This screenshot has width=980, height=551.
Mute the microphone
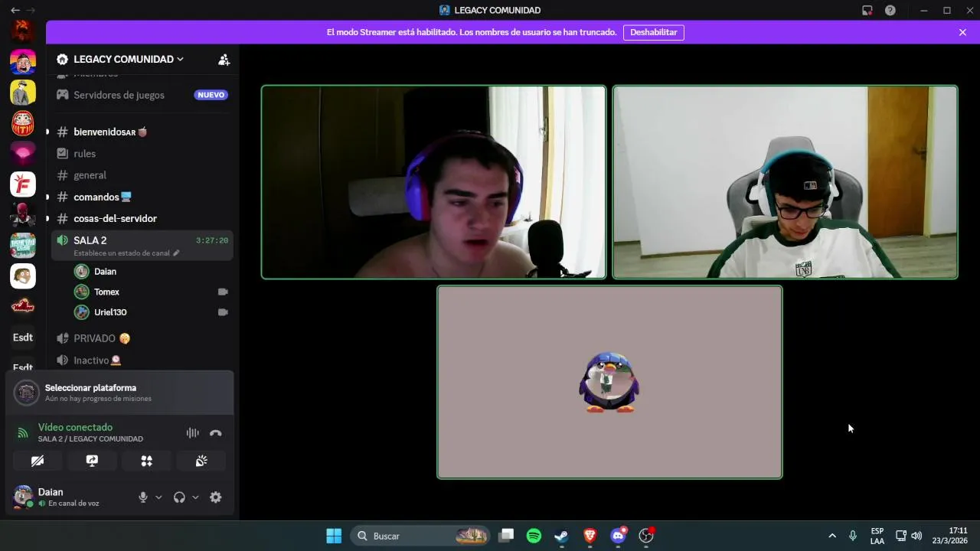click(x=142, y=497)
